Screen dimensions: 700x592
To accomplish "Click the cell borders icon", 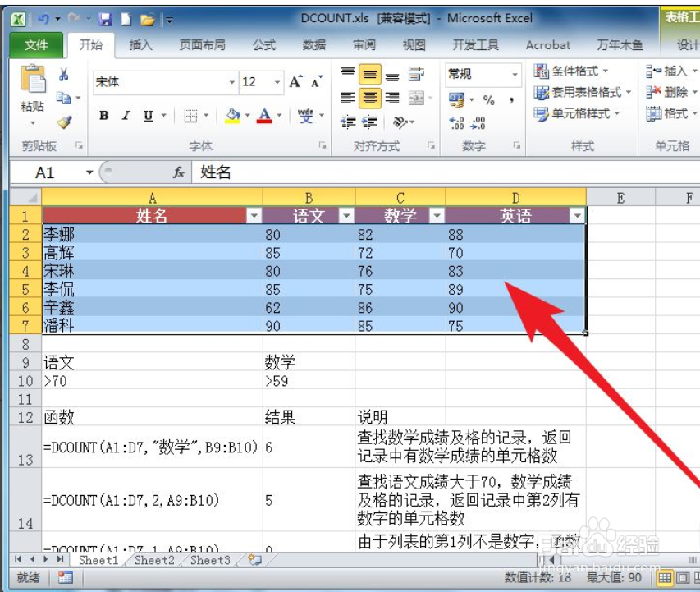I will (190, 116).
